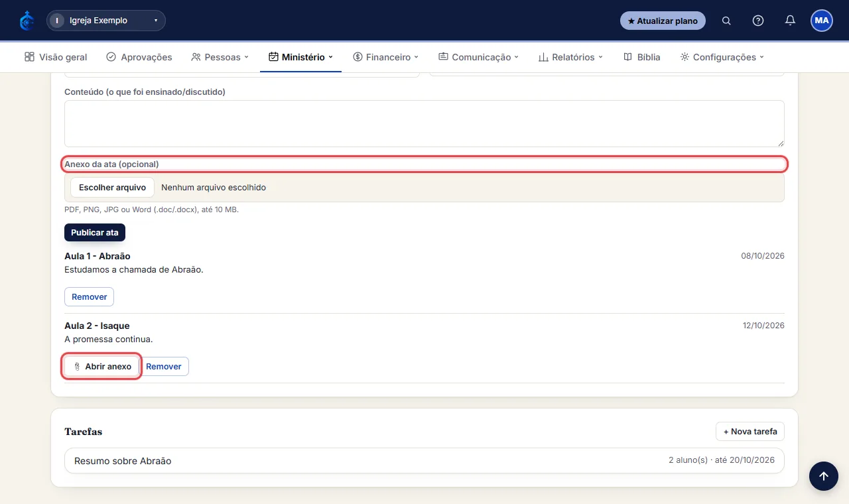Click the Atualizar plano button
The image size is (849, 504).
point(663,21)
